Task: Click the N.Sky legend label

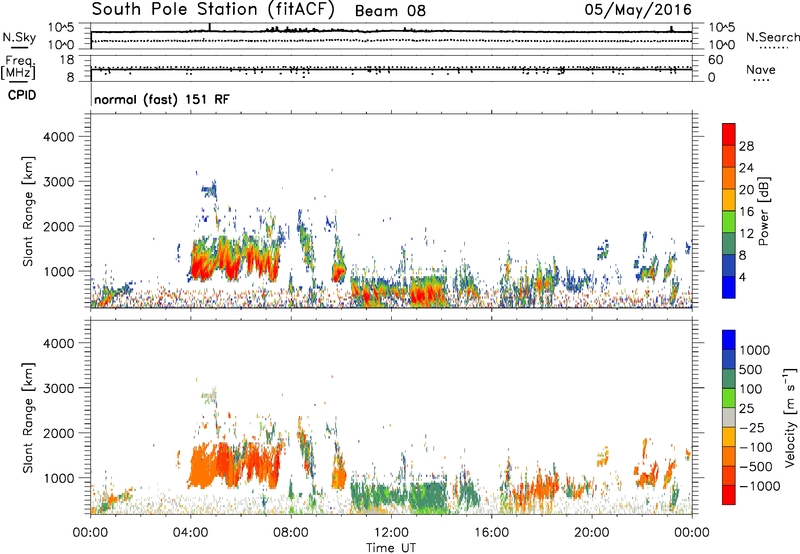Action: [x=19, y=37]
